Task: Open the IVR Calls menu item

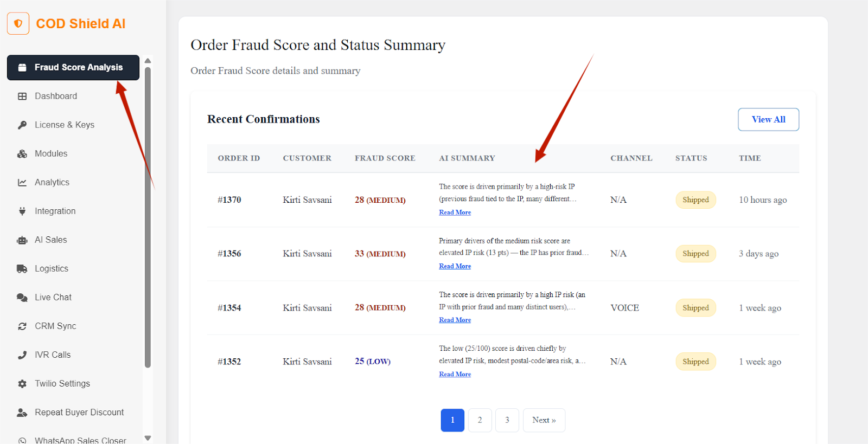Action: coord(53,355)
